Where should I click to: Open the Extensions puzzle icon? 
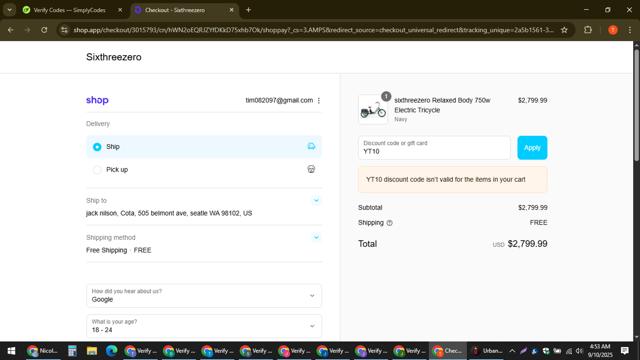588,30
